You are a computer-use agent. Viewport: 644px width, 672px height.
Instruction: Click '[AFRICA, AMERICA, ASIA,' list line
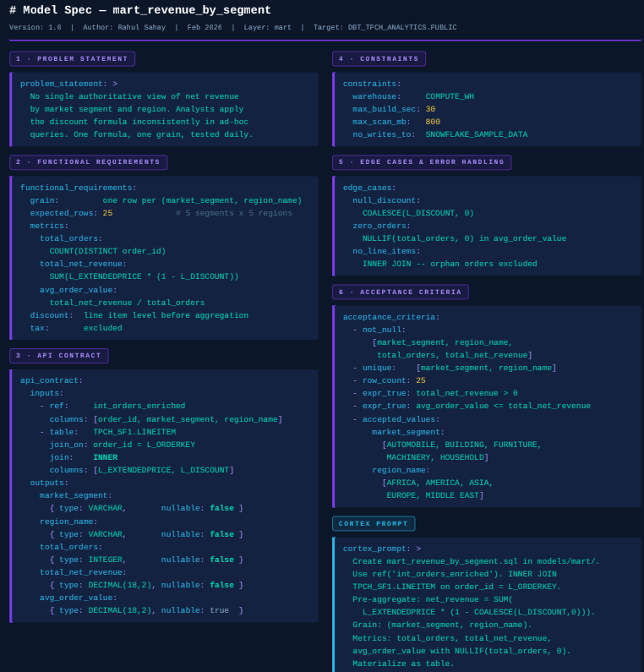click(438, 483)
